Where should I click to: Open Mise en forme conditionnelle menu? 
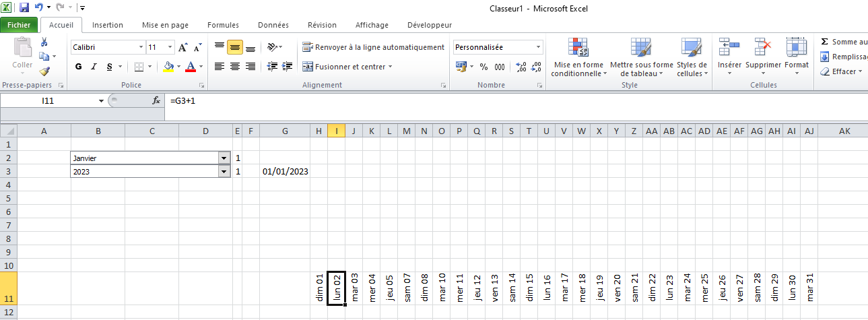[578, 57]
